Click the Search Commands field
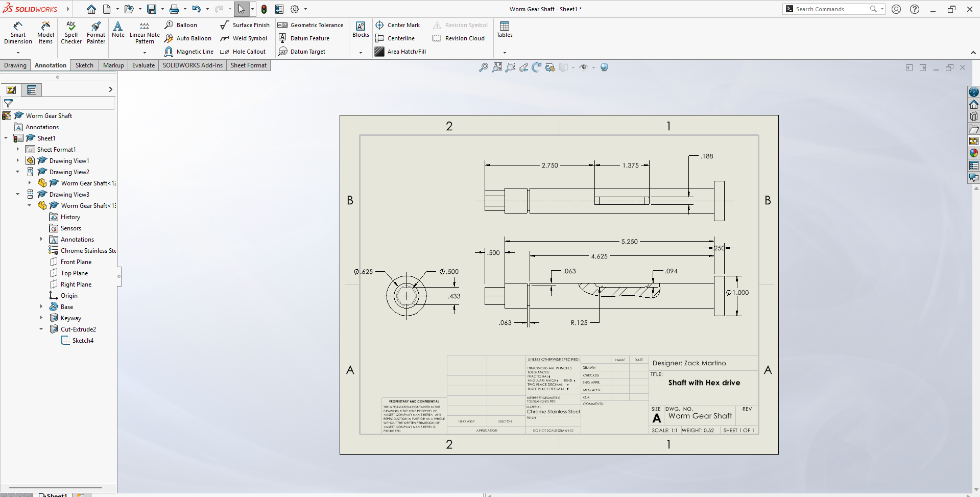This screenshot has width=980, height=497. (x=832, y=9)
